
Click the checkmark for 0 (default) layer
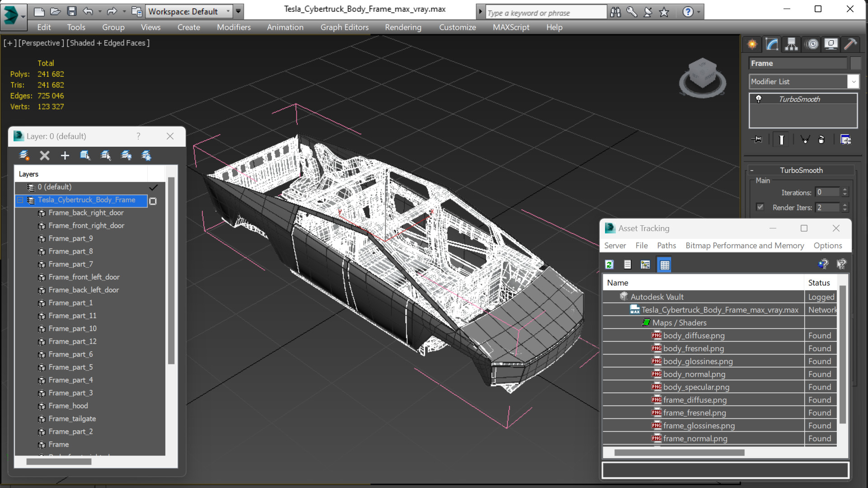154,187
